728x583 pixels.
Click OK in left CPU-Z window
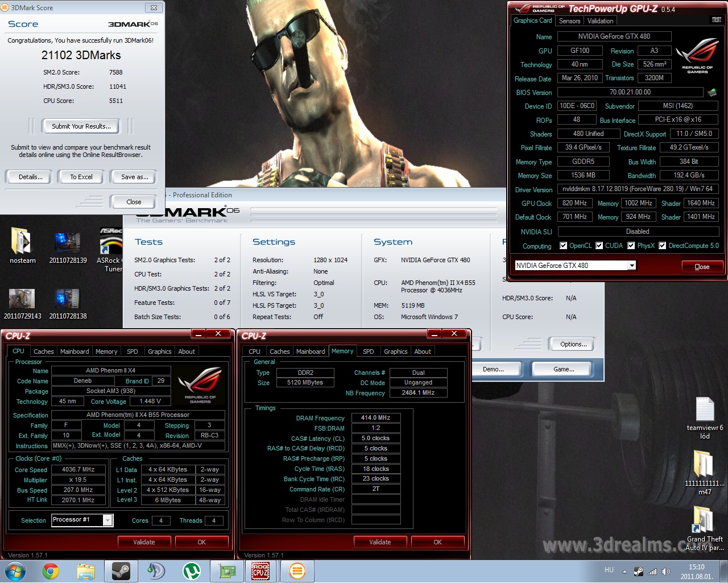pyautogui.click(x=201, y=542)
